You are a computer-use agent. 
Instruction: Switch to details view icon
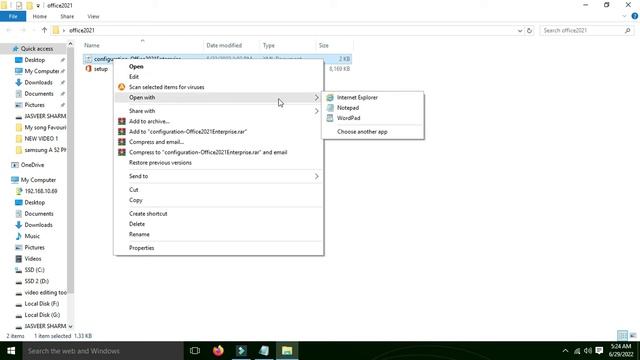622,336
